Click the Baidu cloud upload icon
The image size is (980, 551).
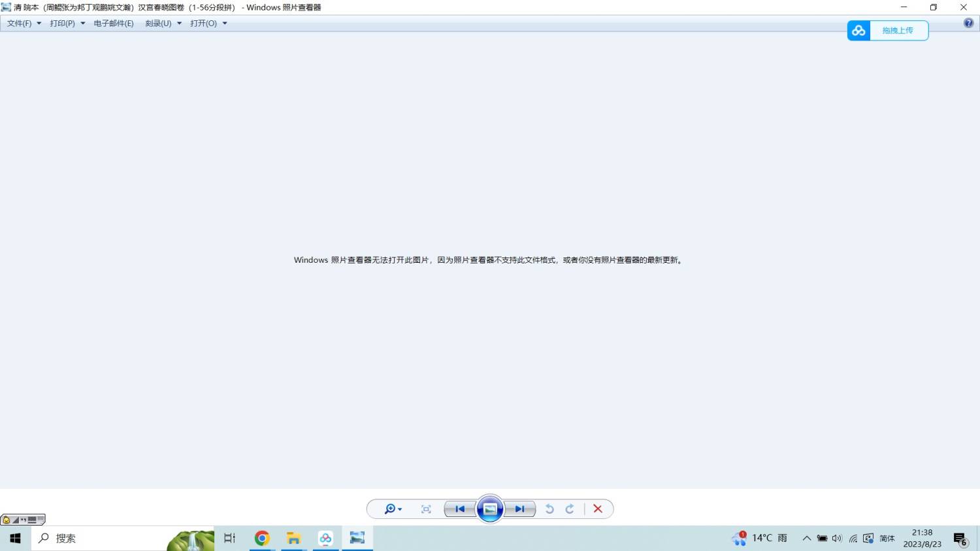point(858,31)
